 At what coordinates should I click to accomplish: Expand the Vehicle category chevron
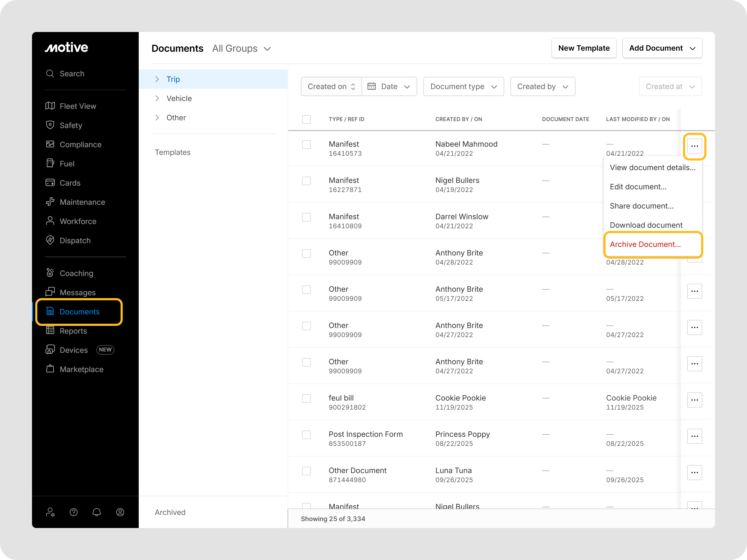point(157,98)
